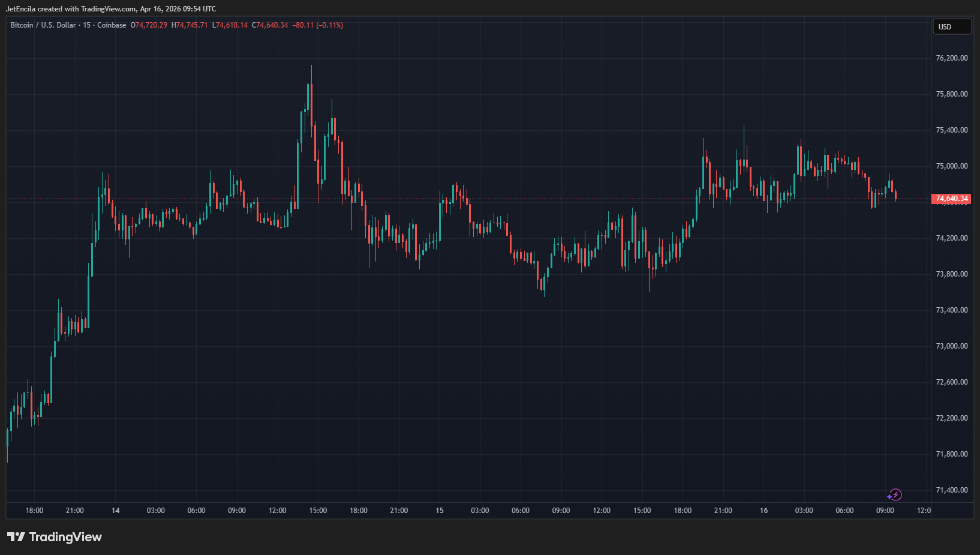The image size is (980, 555).
Task: Click the 75,000.00 price axis label
Action: tap(951, 166)
